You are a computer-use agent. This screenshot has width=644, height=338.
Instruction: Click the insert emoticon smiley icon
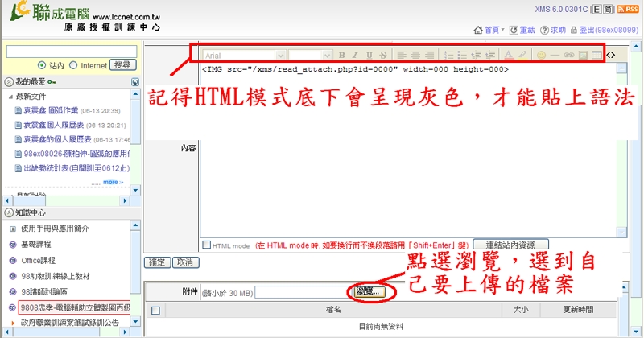(x=541, y=55)
